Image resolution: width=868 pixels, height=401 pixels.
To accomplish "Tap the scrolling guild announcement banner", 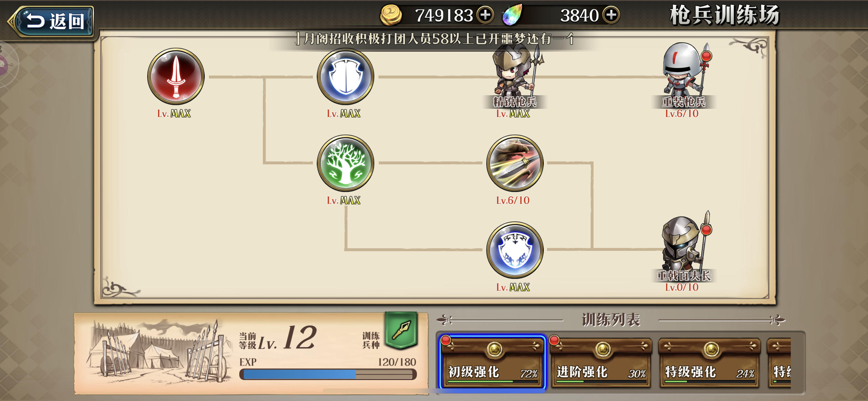I will coord(435,39).
